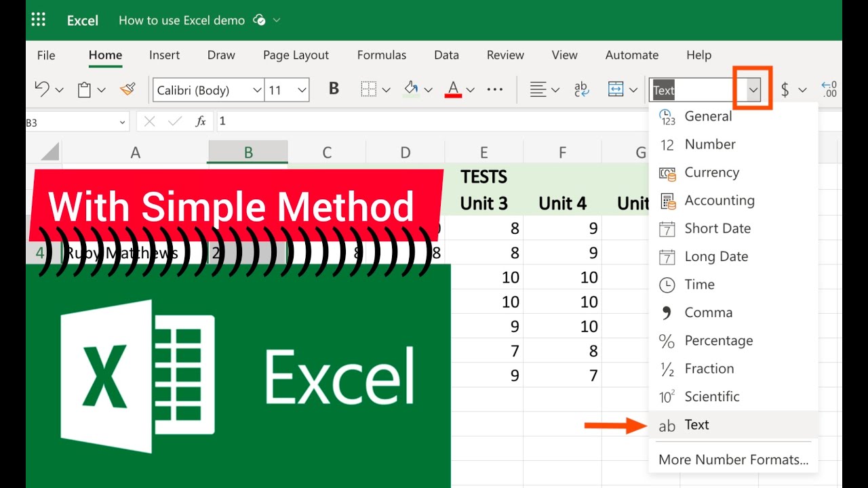
Task: Choose Long Date format
Action: (x=734, y=256)
